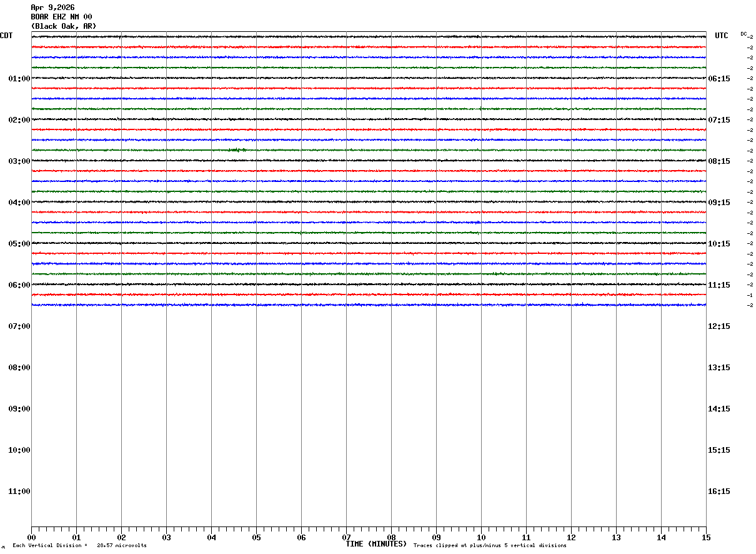Click the minute "14" tick label on the bottom axis

pos(661,538)
